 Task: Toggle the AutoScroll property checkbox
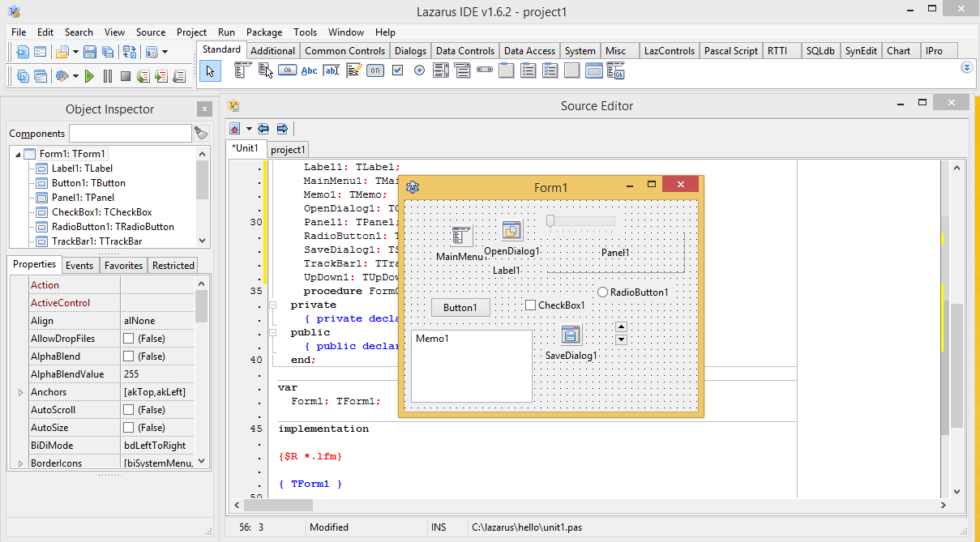click(x=128, y=410)
